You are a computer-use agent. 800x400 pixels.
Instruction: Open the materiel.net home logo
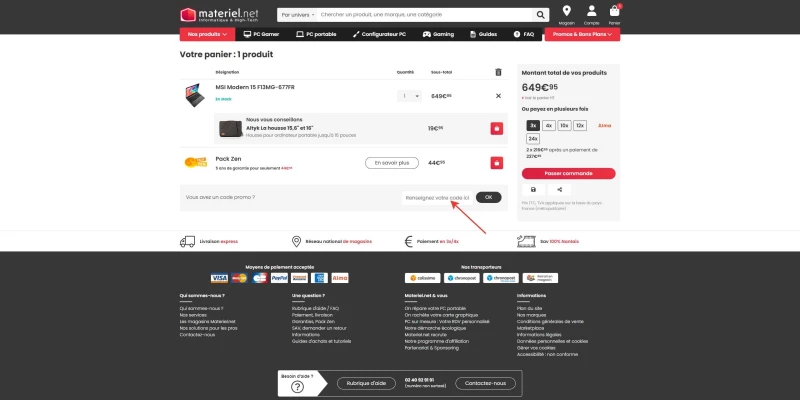click(219, 14)
